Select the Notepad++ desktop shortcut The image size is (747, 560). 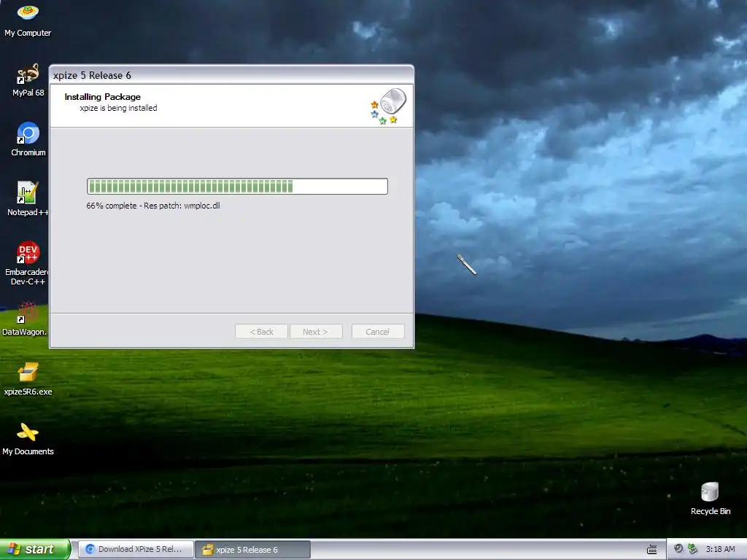click(28, 199)
